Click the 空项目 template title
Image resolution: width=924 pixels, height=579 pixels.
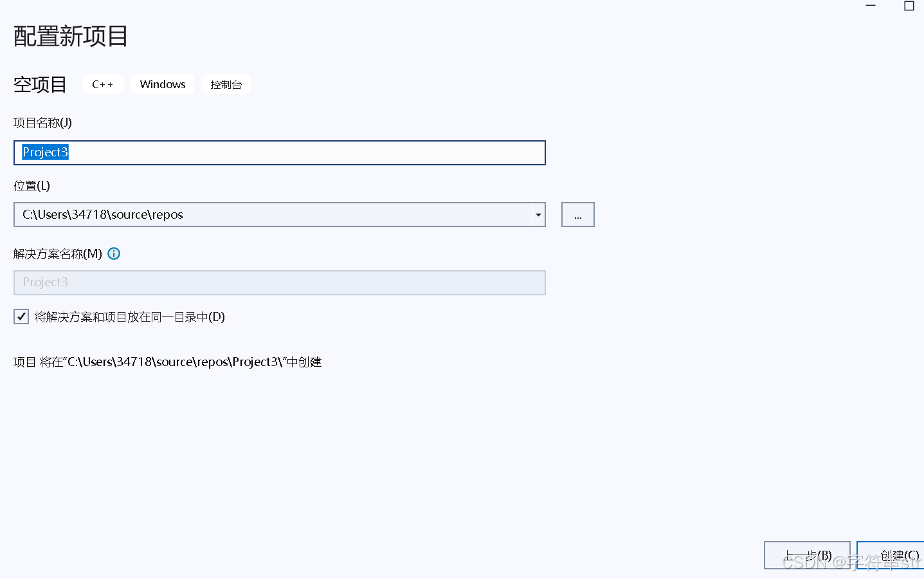pos(40,84)
